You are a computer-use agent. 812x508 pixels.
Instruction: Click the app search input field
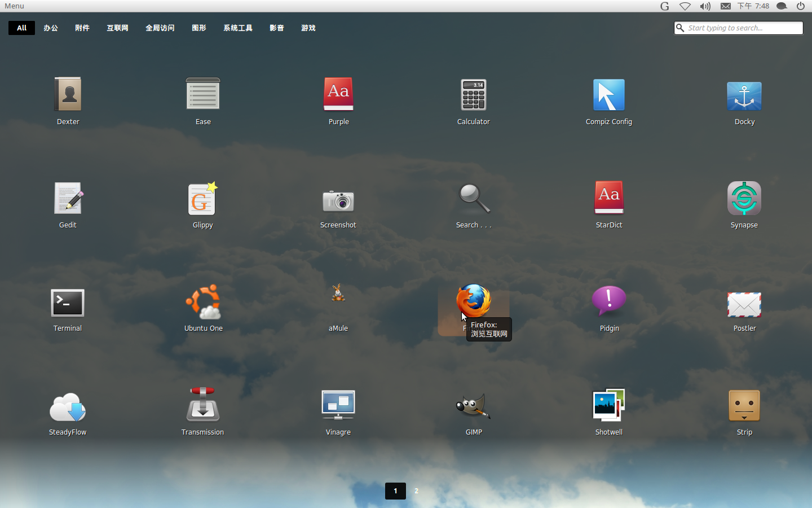point(739,28)
